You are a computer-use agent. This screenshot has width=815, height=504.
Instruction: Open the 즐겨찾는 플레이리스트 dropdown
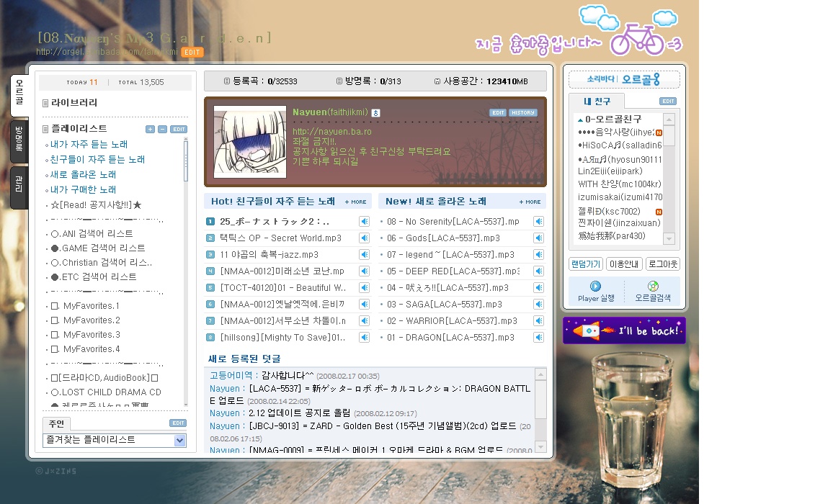(x=179, y=441)
